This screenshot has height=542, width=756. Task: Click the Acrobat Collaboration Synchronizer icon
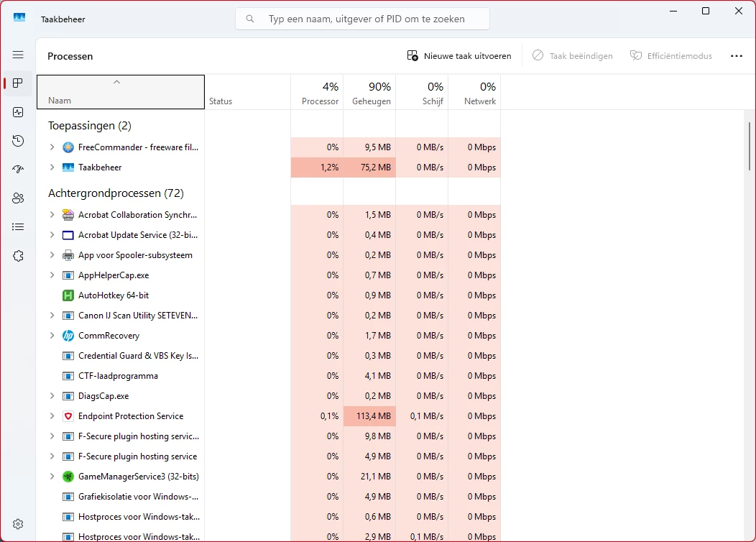pyautogui.click(x=68, y=215)
